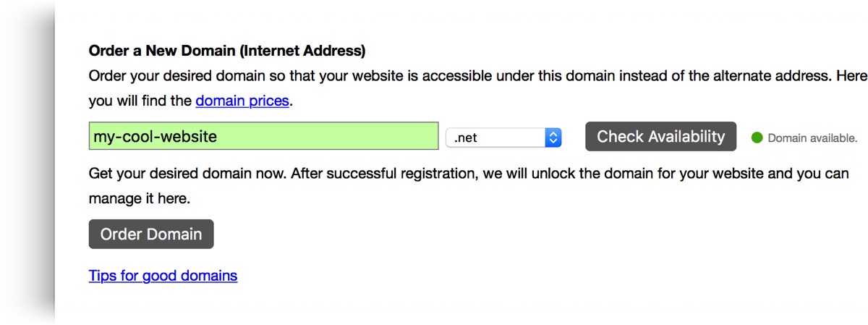Screen dimensions: 868x325
Task: Place cursor after 'website' in domain field
Action: [x=218, y=136]
